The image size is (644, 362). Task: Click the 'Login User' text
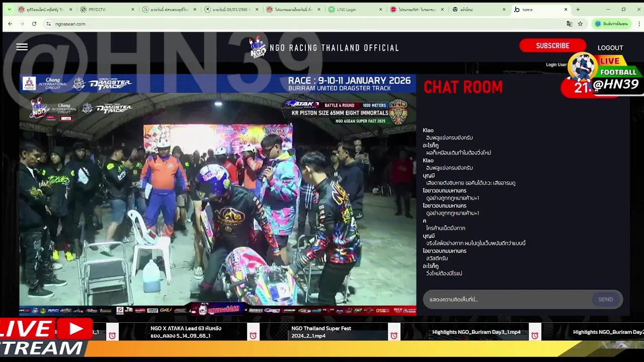[x=556, y=64]
